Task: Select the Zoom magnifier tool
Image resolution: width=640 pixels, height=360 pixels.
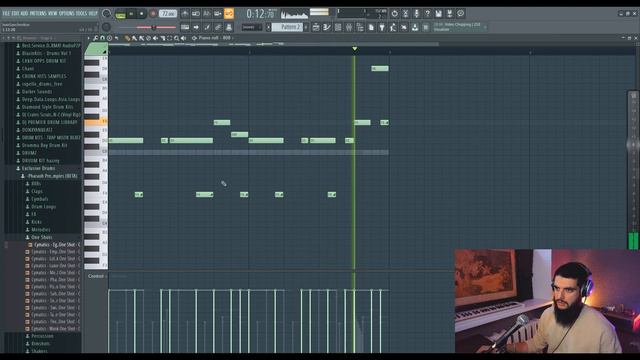Action: click(176, 38)
